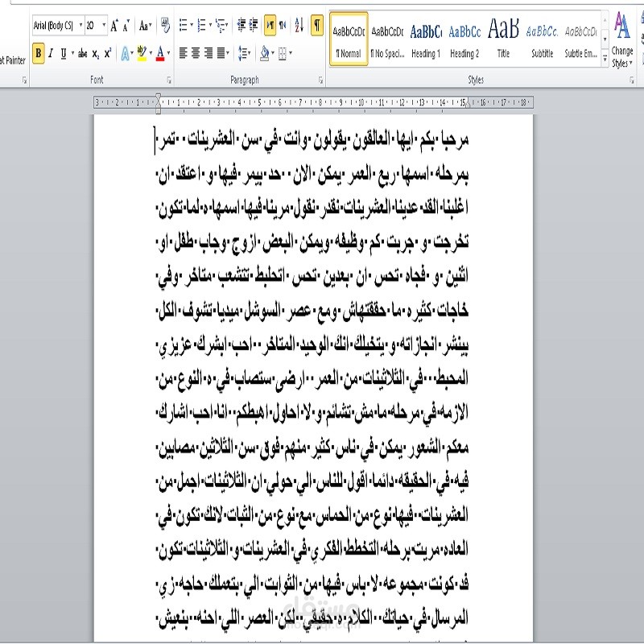
Task: Apply the Subtle Emphasis style
Action: pos(580,39)
